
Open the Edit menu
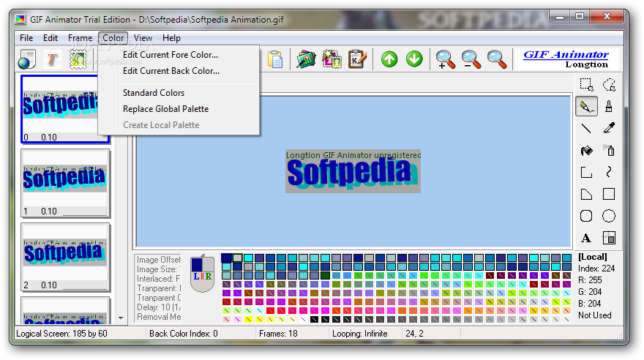[x=50, y=38]
